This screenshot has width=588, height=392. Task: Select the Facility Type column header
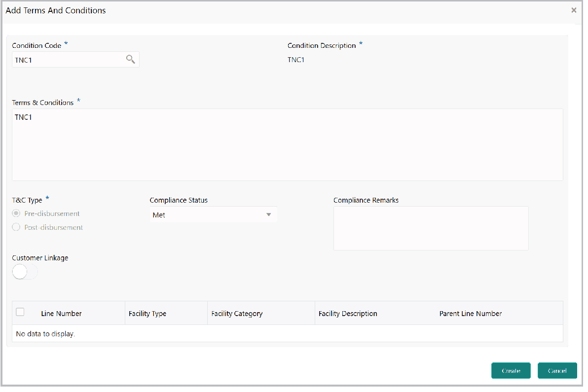(x=147, y=313)
